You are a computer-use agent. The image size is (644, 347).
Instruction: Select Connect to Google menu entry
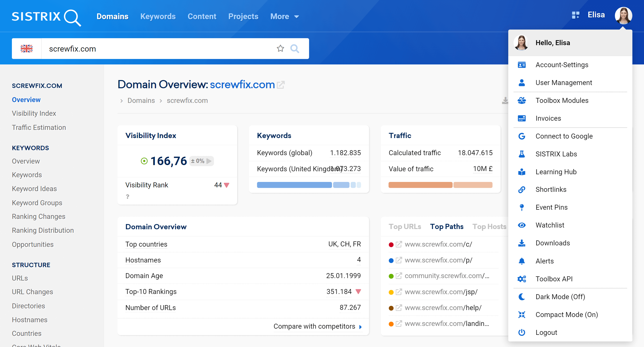click(570, 136)
